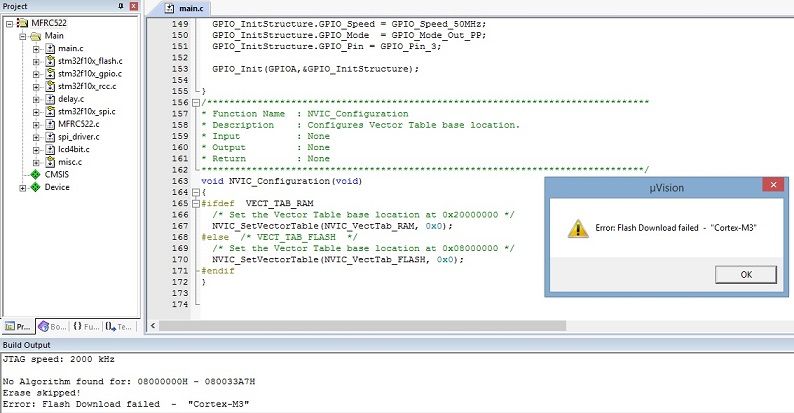
Task: Click the MFRC522.c file icon
Action: (x=50, y=124)
